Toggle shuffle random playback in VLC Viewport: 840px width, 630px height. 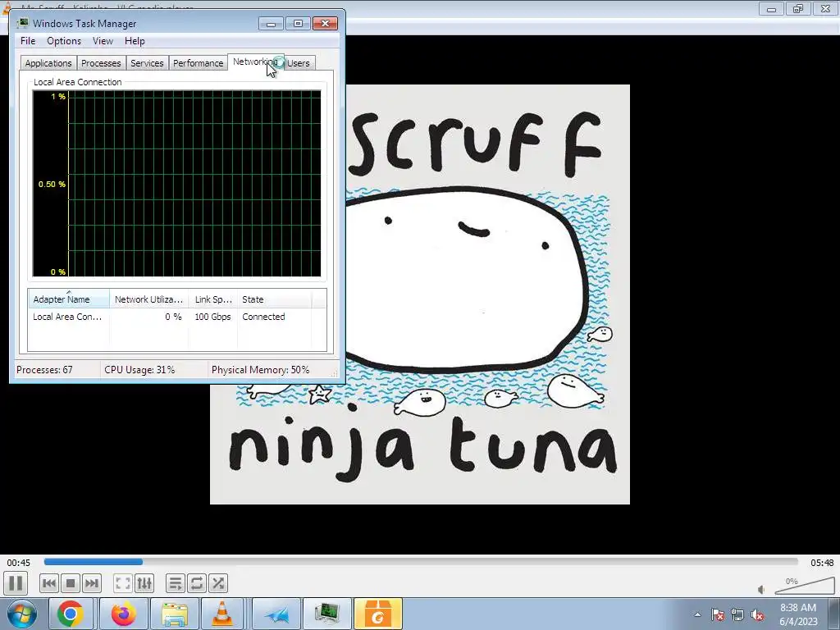[218, 583]
